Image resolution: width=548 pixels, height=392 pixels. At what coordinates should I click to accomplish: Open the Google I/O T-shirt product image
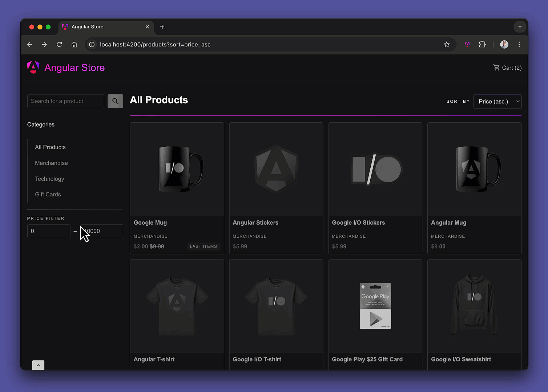pos(276,306)
